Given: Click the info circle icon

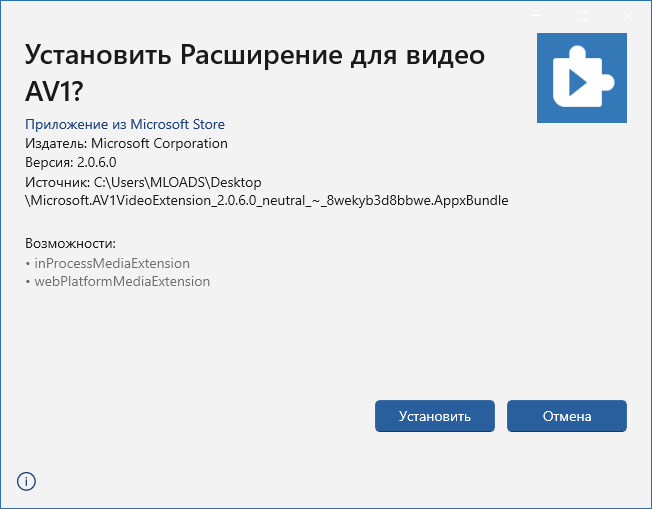Looking at the screenshot, I should [26, 481].
